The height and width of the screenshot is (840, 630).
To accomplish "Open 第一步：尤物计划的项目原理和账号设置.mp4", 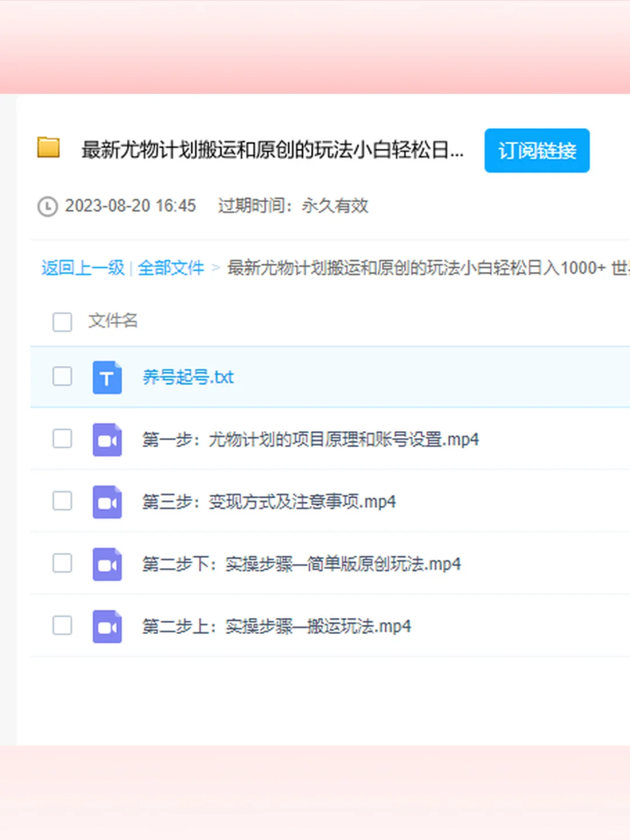I will pyautogui.click(x=311, y=439).
